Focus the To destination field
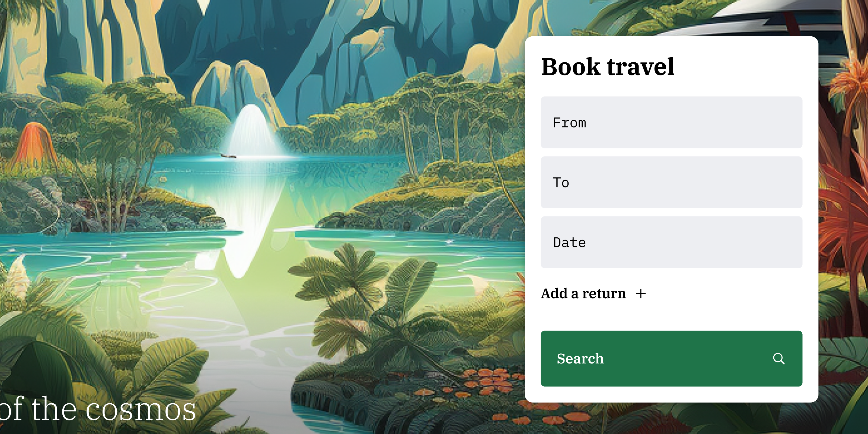The image size is (868, 434). coord(671,182)
